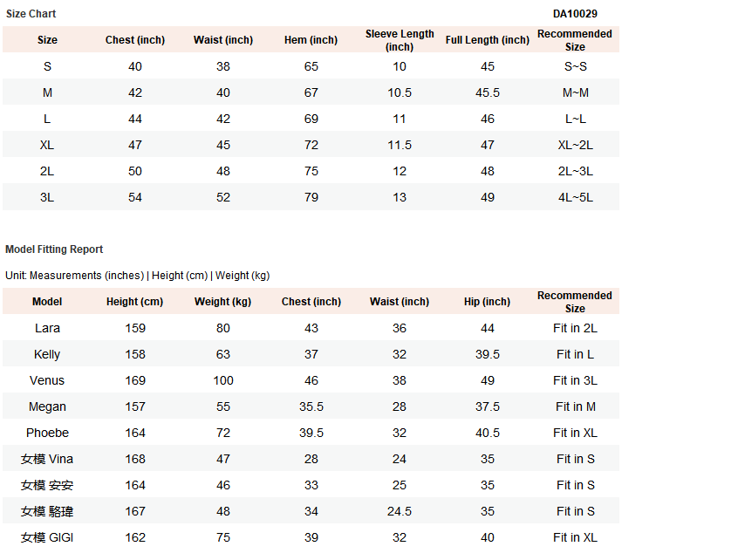The height and width of the screenshot is (560, 731).
Task: Select the unit measurements note line
Action: [138, 276]
